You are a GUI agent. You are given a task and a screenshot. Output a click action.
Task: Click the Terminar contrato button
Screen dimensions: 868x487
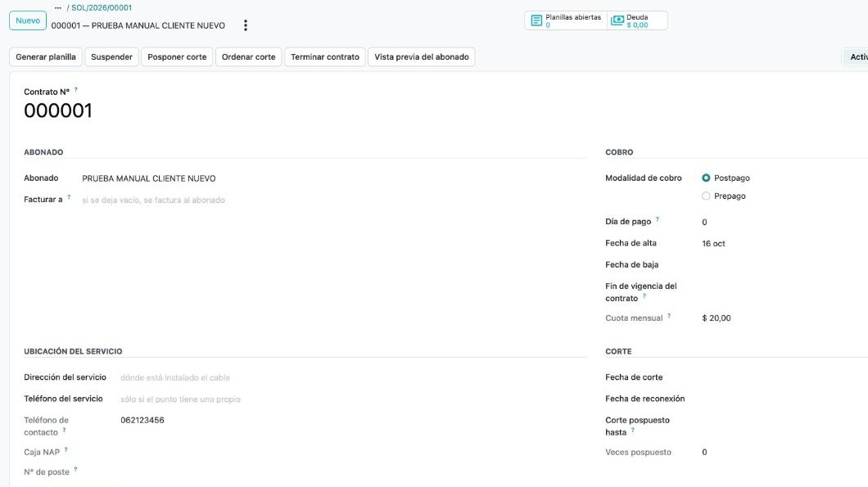[325, 57]
